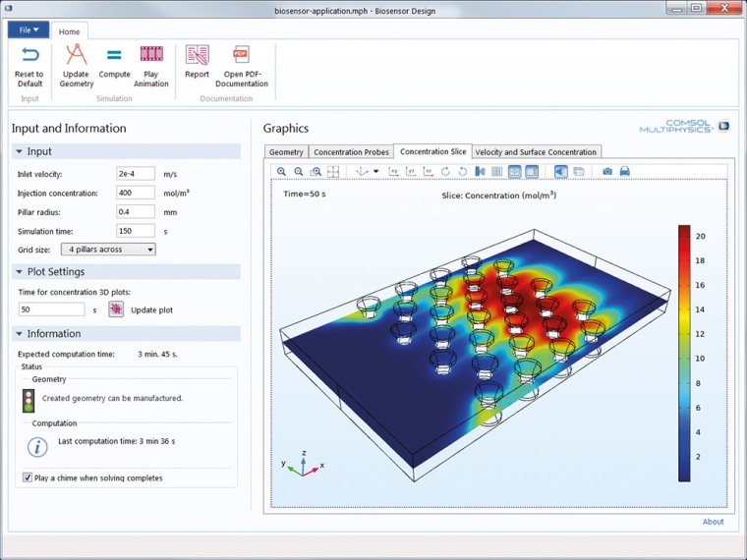Open Velocity and Surface Concentration tab
The width and height of the screenshot is (747, 560).
(536, 152)
